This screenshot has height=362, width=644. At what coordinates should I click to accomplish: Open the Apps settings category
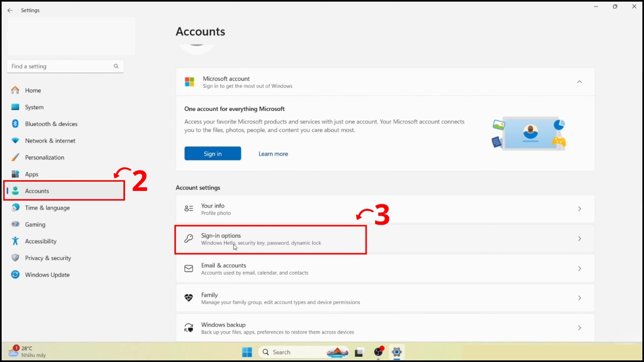coord(32,174)
